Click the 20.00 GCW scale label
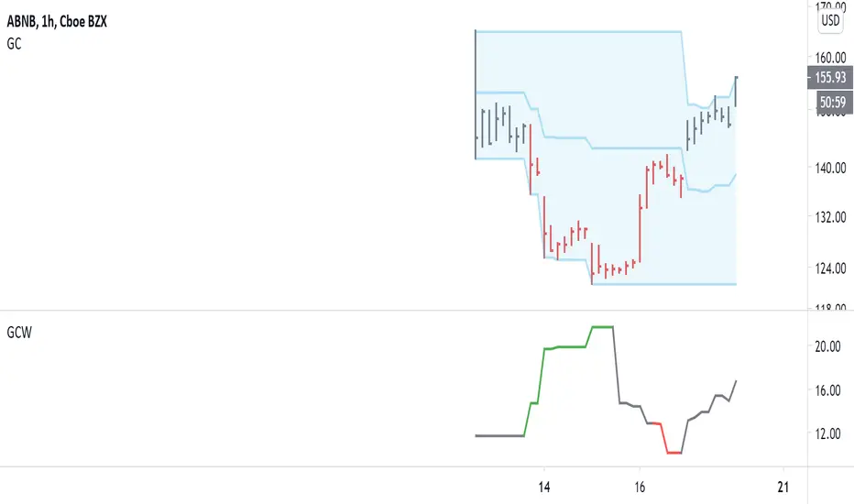The image size is (854, 504). coord(828,346)
